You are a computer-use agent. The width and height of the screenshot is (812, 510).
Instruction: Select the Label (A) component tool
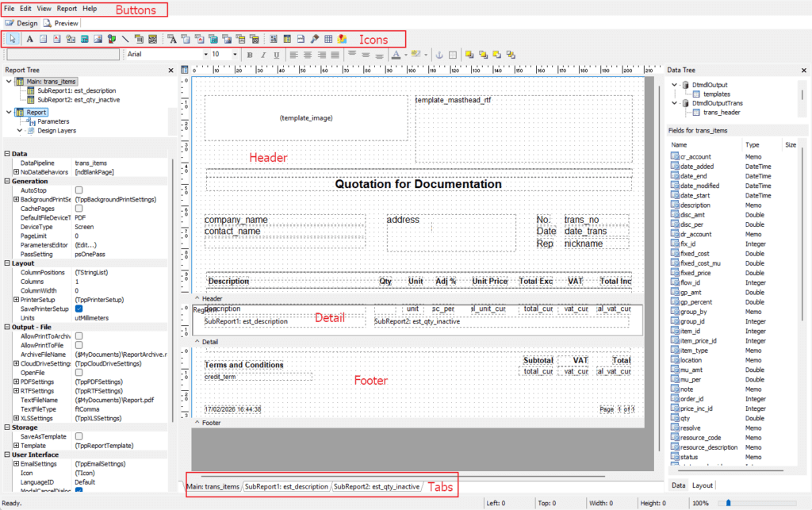coord(30,38)
